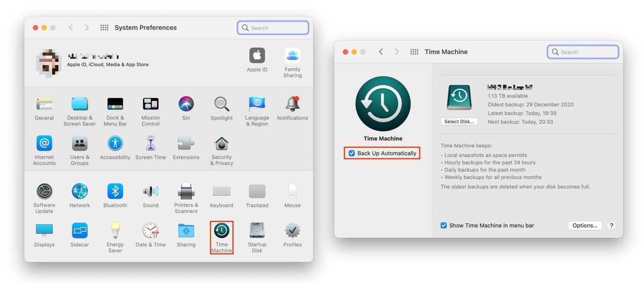
Task: Open Profiles preferences
Action: click(x=293, y=231)
